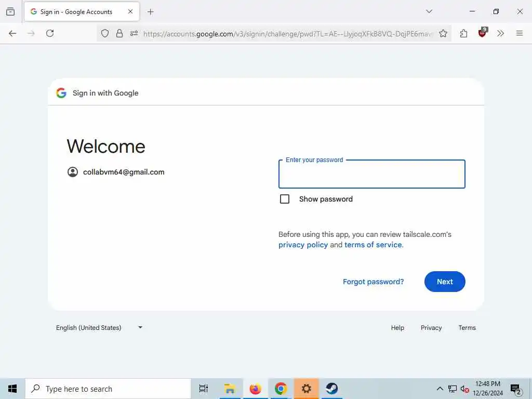
Task: Open the Privacy footer link
Action: coord(431,328)
